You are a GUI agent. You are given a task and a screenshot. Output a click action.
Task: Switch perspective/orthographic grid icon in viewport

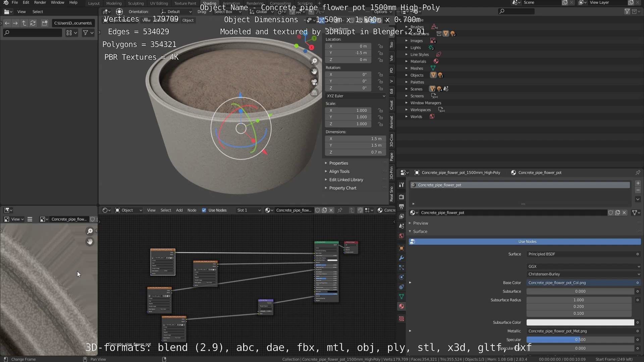(x=314, y=93)
